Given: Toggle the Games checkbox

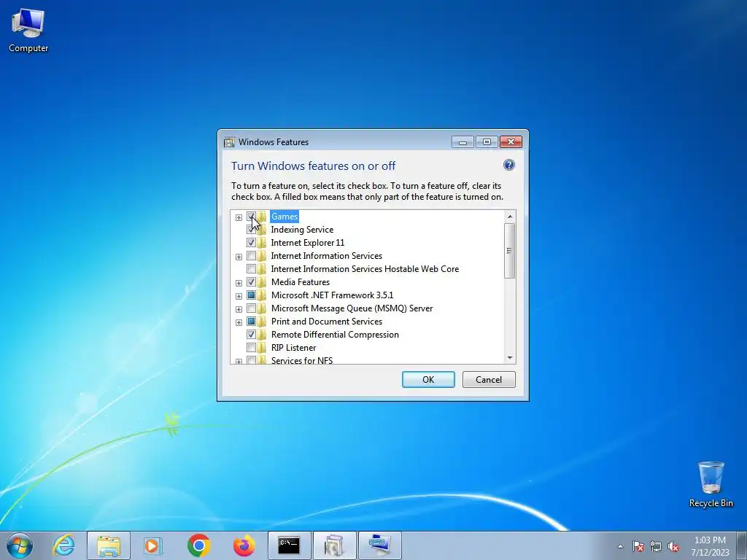Looking at the screenshot, I should click(x=251, y=216).
